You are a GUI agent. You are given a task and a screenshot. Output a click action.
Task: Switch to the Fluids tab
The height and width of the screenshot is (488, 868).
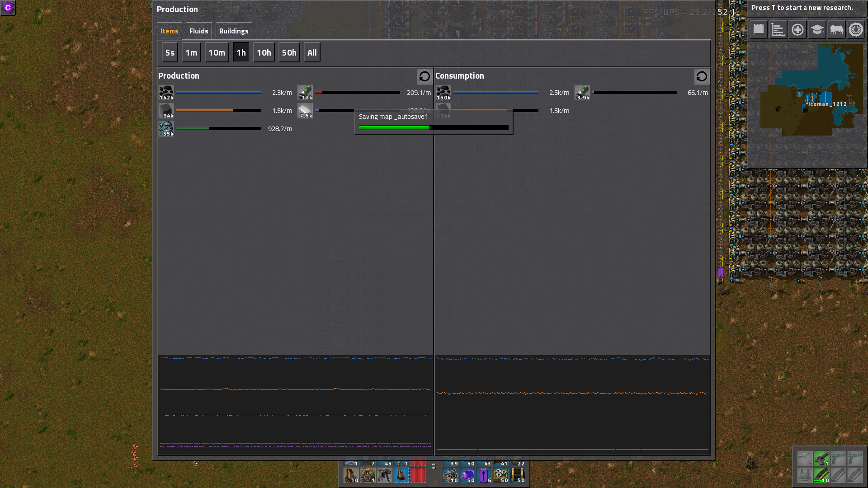198,31
